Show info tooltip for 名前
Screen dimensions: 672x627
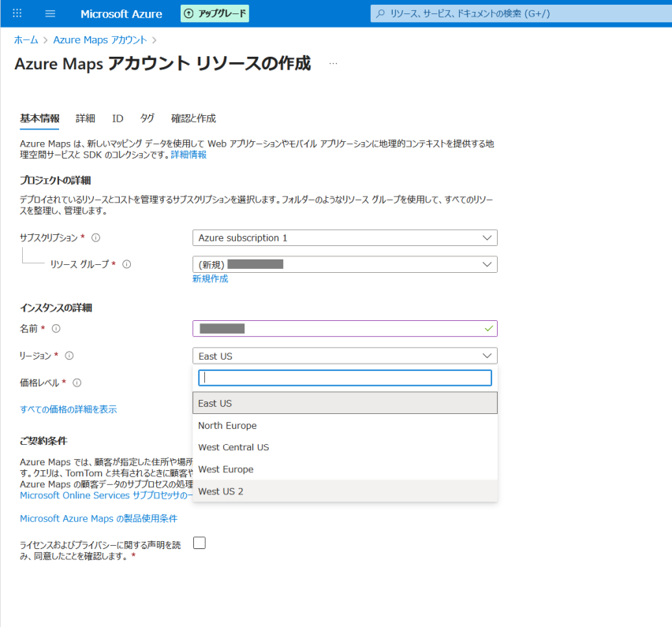(x=56, y=328)
